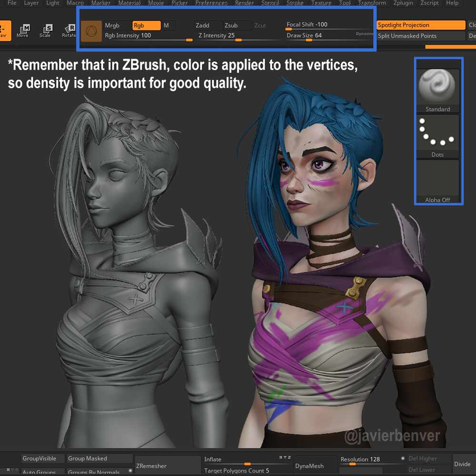Select the Rotate transform tool
This screenshot has width=476, height=476.
[69, 30]
